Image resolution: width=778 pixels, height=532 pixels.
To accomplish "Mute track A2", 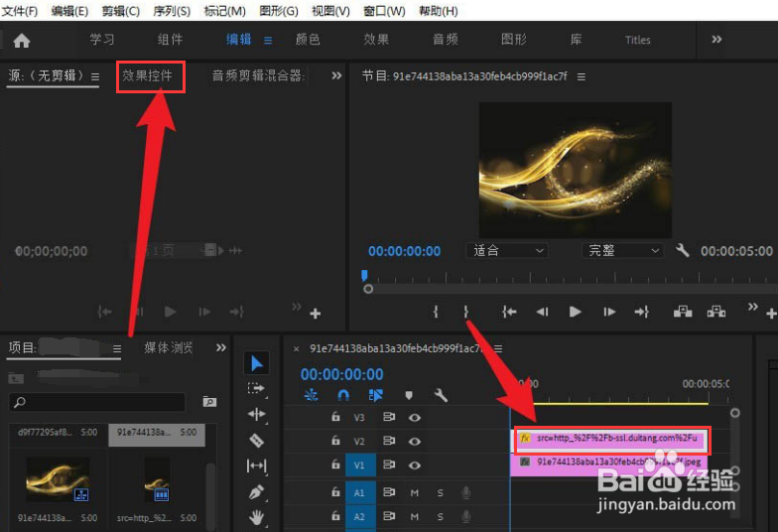I will (415, 516).
